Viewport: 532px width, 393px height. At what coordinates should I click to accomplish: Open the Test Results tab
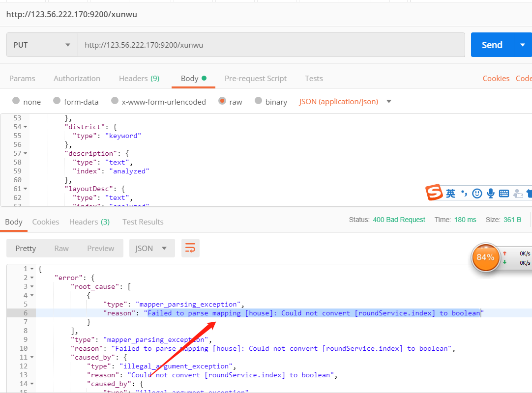[143, 222]
